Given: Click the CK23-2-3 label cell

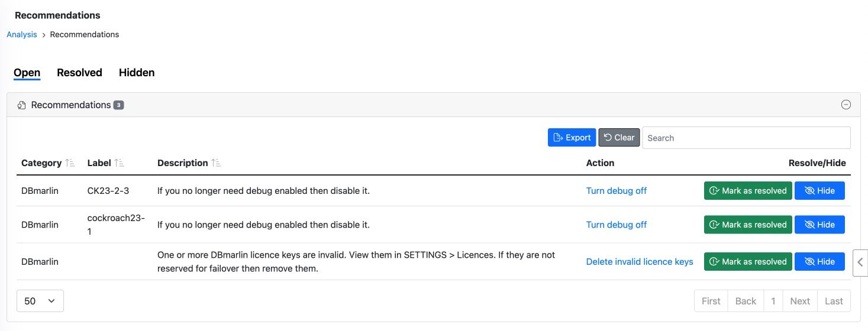Looking at the screenshot, I should [108, 191].
